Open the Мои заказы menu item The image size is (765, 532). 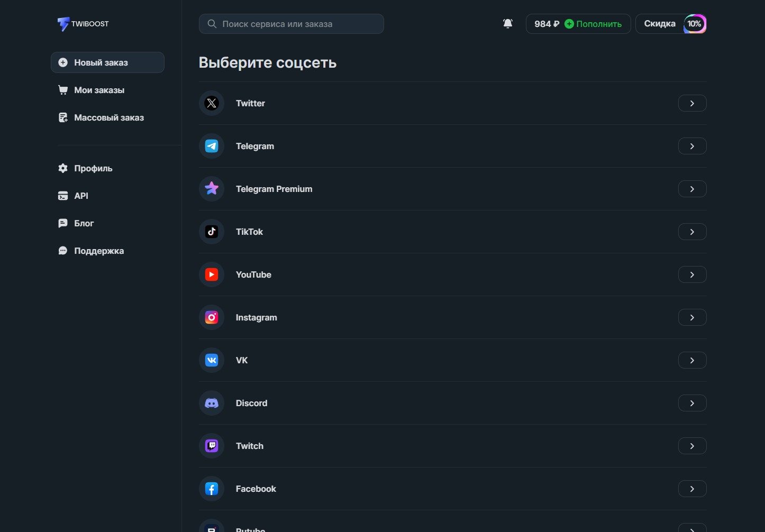99,90
